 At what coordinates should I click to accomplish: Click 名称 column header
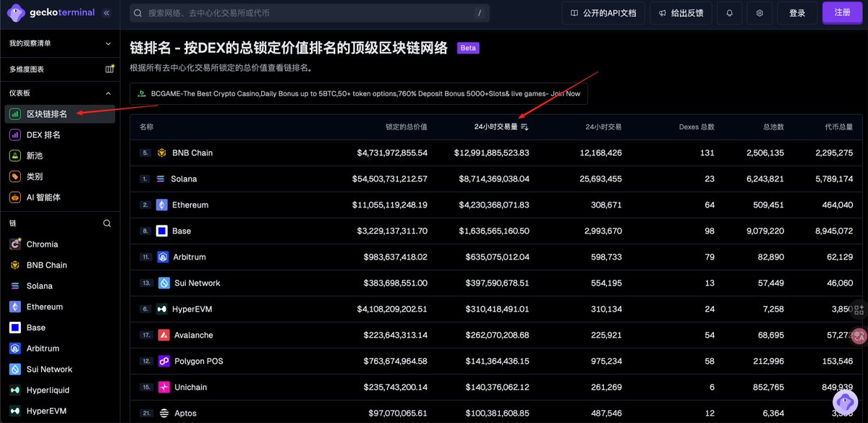point(146,127)
